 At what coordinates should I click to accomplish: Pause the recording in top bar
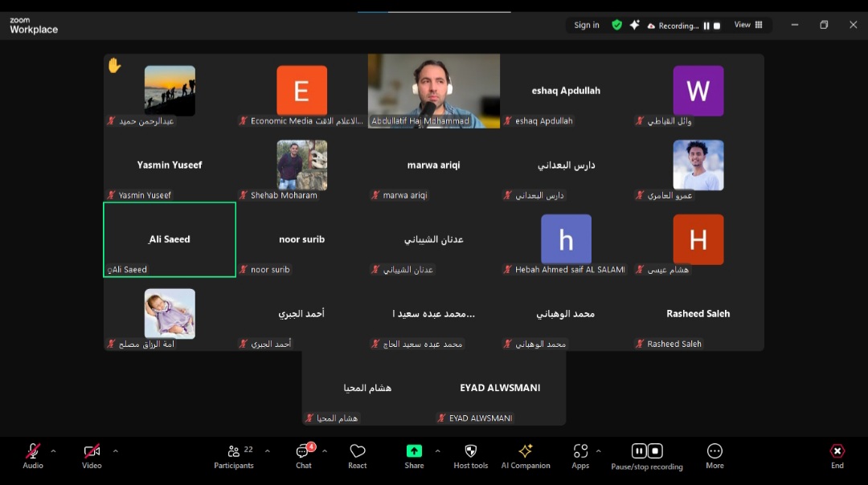click(706, 26)
